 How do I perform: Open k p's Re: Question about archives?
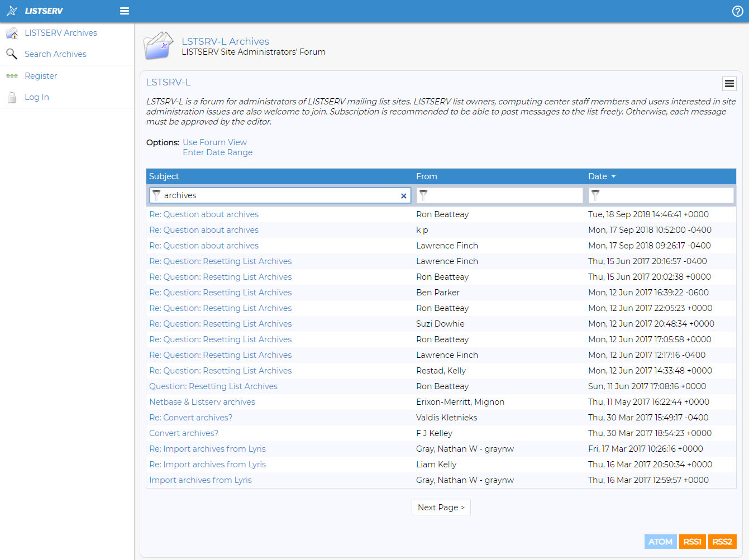click(204, 230)
